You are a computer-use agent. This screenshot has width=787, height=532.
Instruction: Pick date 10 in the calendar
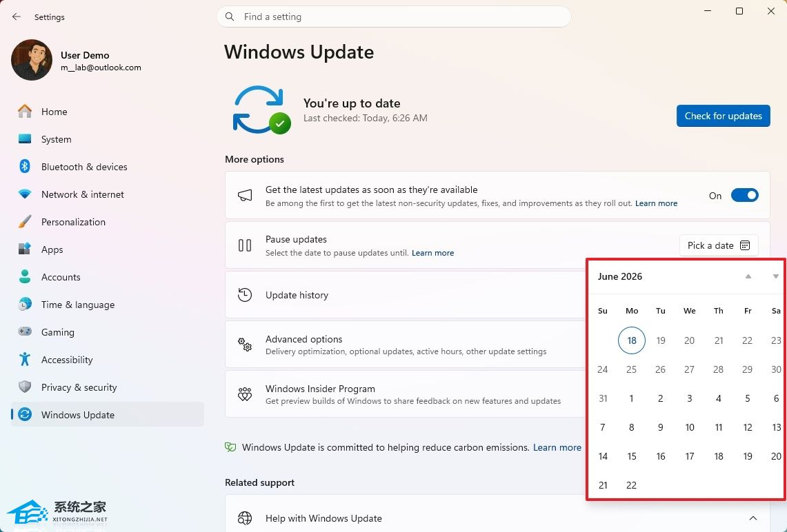tap(690, 427)
